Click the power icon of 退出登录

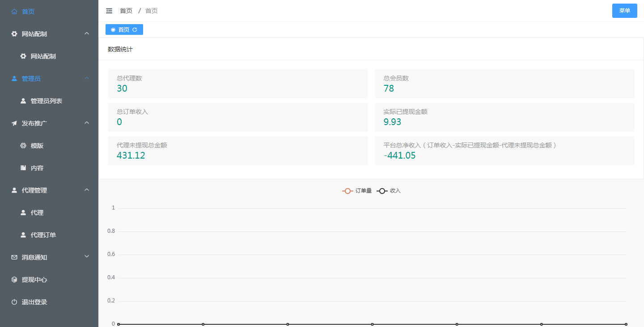[14, 302]
